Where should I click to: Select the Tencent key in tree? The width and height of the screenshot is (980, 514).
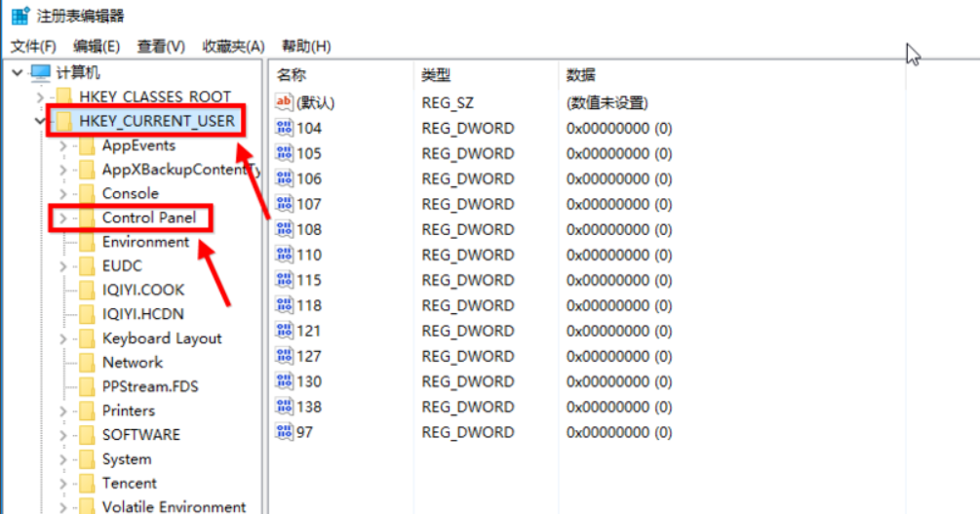[129, 483]
